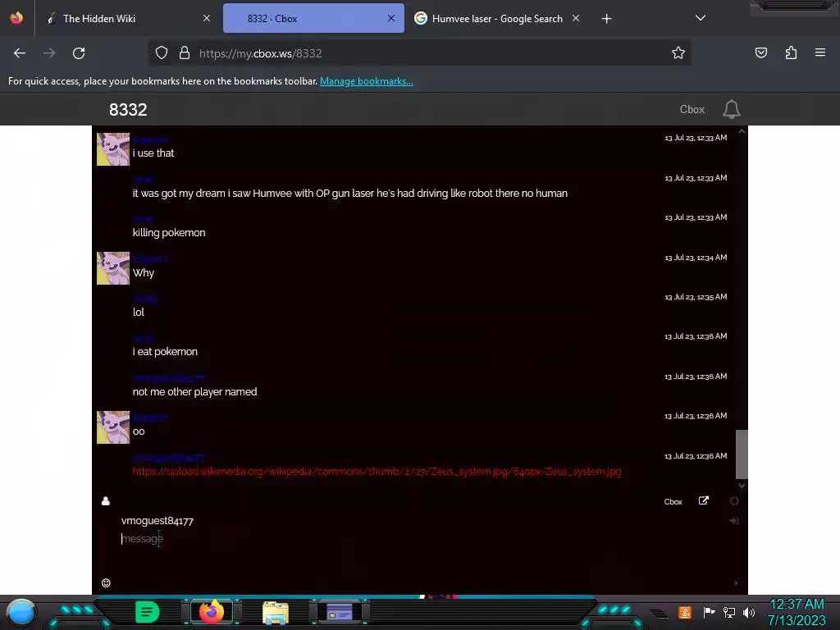Open a new browser tab
Image resolution: width=840 pixels, height=630 pixels.
tap(606, 19)
